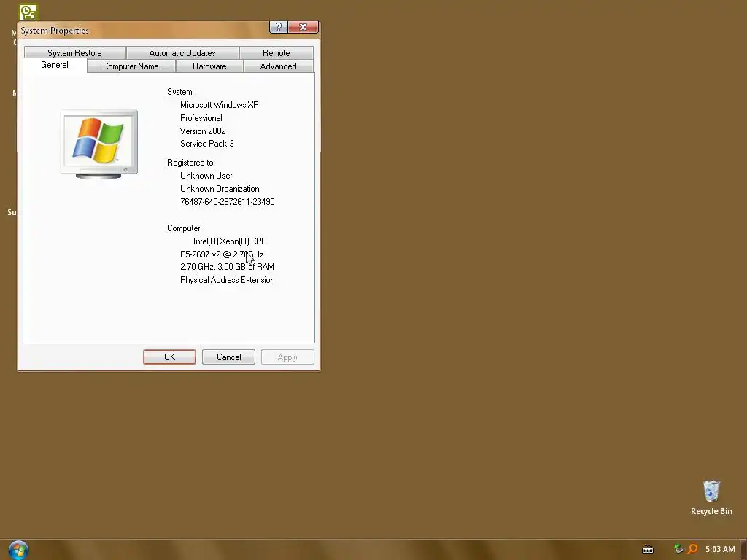Close the System Properties dialog
This screenshot has height=560, width=747.
coord(303,27)
